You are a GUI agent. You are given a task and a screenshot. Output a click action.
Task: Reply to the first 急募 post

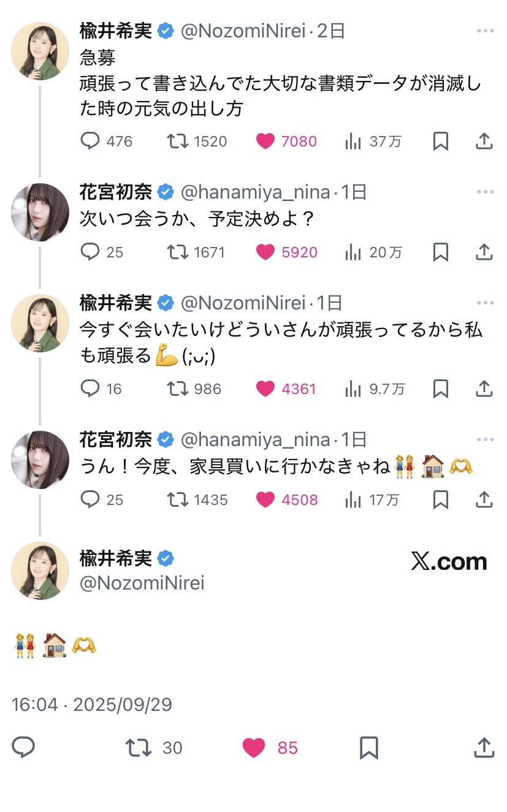pyautogui.click(x=90, y=142)
